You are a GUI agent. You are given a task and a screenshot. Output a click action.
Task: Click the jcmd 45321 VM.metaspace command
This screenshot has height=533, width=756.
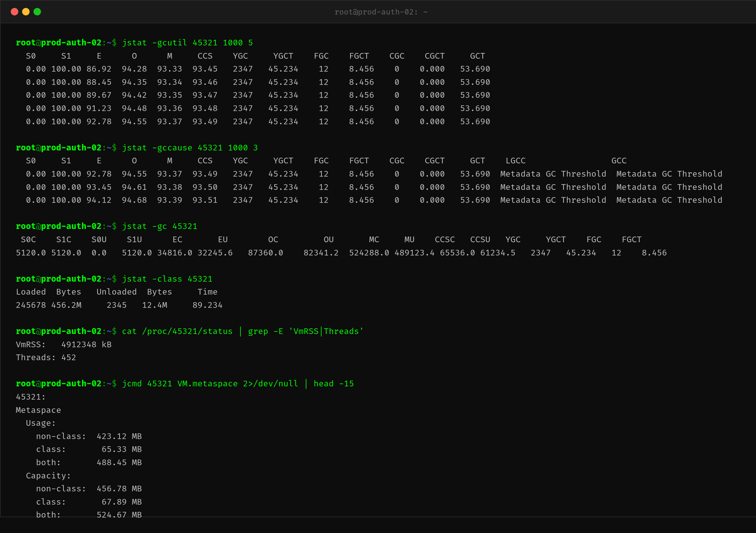point(238,384)
